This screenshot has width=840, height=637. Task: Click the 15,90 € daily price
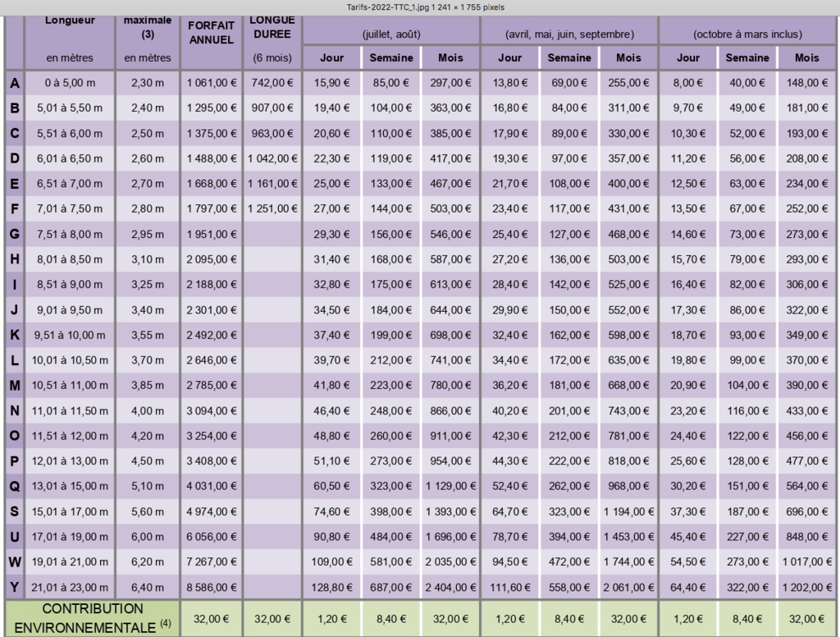(x=331, y=83)
